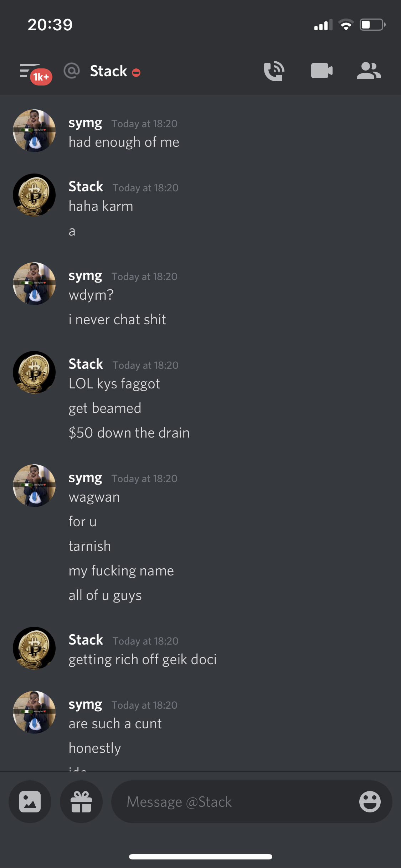Open the channel list hamburger menu

point(30,71)
